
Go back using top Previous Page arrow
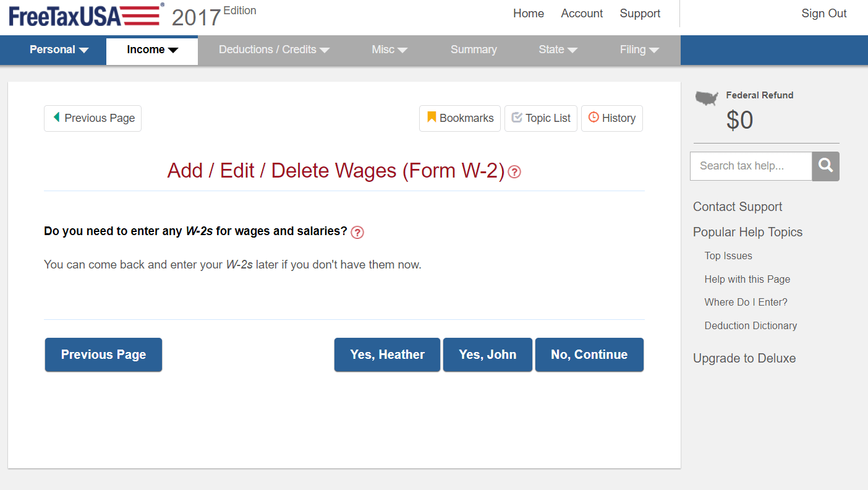93,118
